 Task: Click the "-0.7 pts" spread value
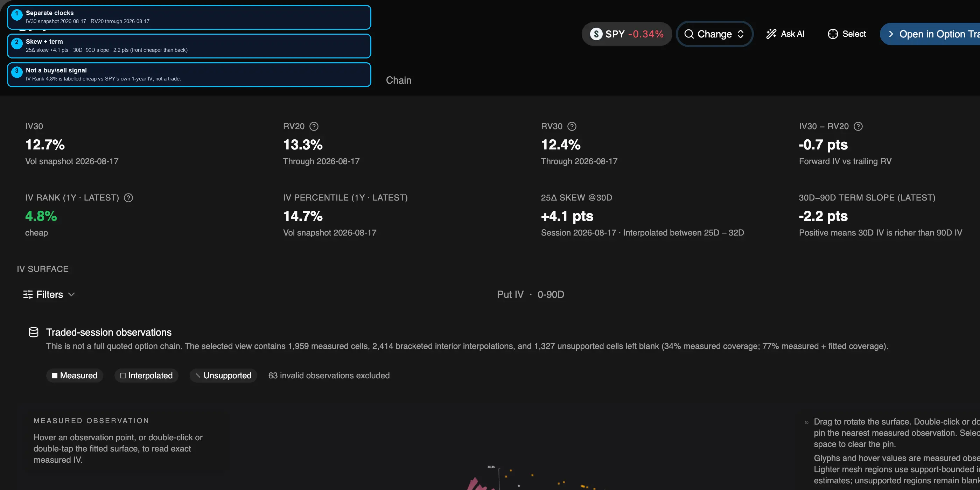(823, 145)
